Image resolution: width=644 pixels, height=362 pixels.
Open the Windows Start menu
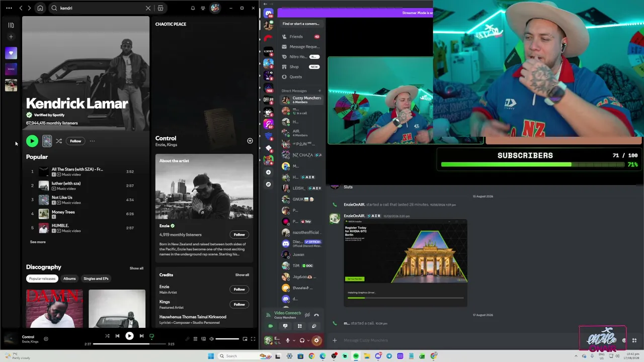(211, 356)
